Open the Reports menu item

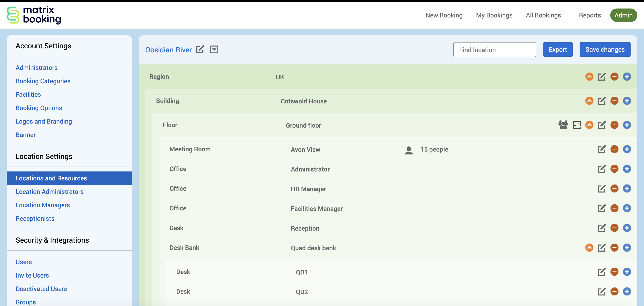pos(589,15)
